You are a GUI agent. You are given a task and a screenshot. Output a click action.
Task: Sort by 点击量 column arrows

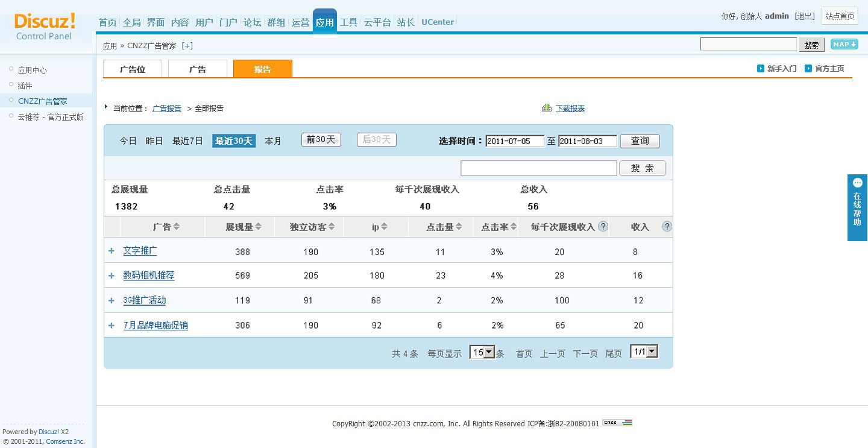(x=459, y=227)
